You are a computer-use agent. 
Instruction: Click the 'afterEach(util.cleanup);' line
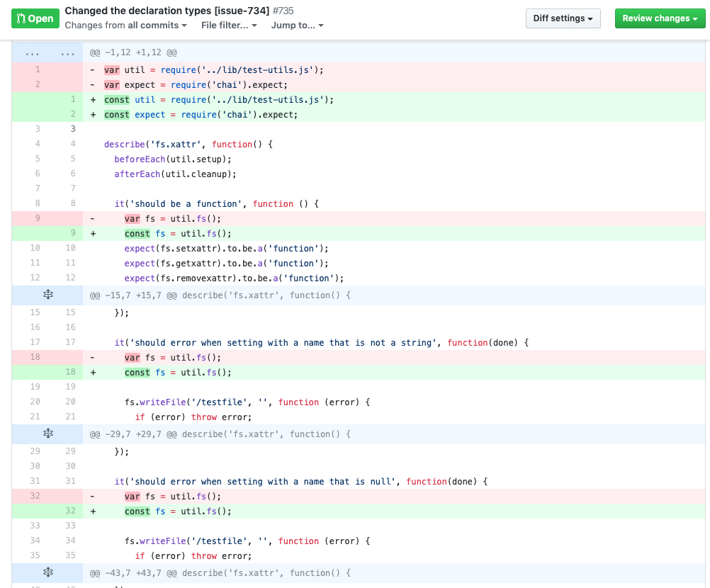coord(175,174)
